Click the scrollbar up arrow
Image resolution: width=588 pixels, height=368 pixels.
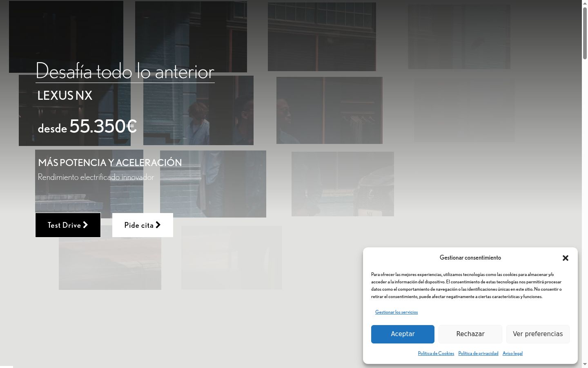585,3
